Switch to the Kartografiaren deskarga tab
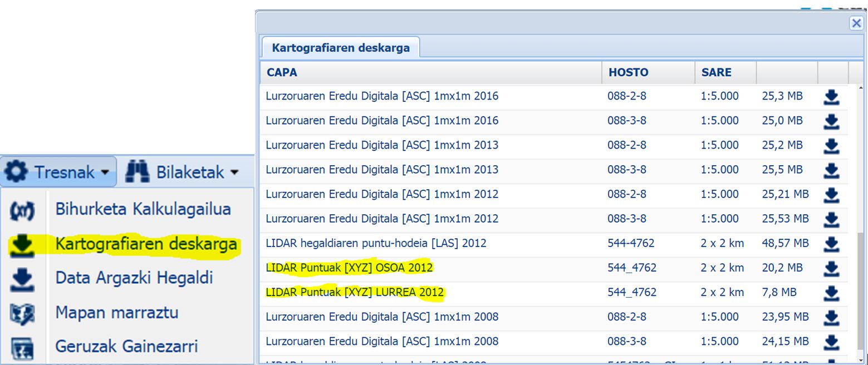This screenshot has height=365, width=868. pyautogui.click(x=340, y=48)
